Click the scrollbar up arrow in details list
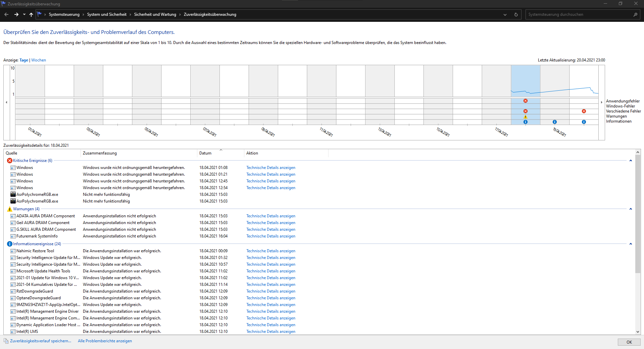 coord(638,152)
